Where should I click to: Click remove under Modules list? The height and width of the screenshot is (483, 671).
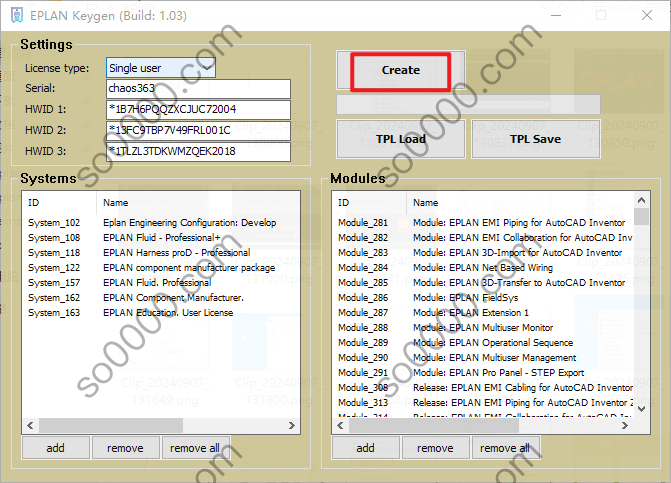[x=435, y=448]
